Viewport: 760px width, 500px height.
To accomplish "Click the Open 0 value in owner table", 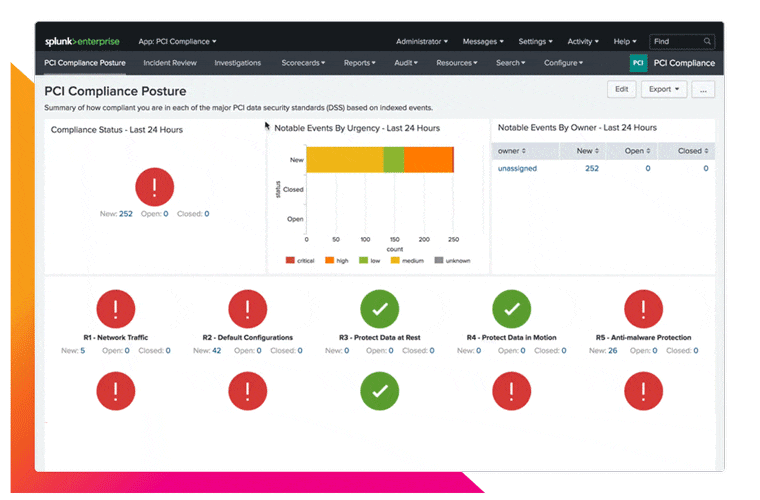I will (648, 169).
